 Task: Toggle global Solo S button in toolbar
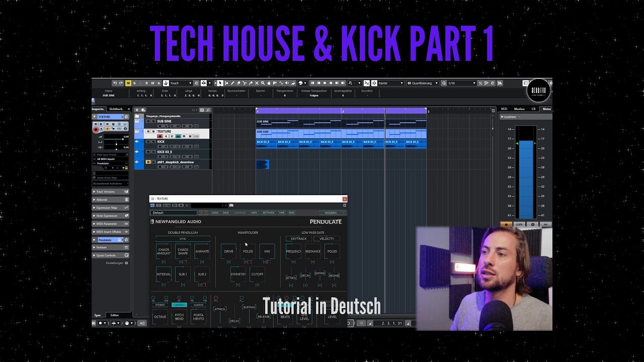pos(134,83)
